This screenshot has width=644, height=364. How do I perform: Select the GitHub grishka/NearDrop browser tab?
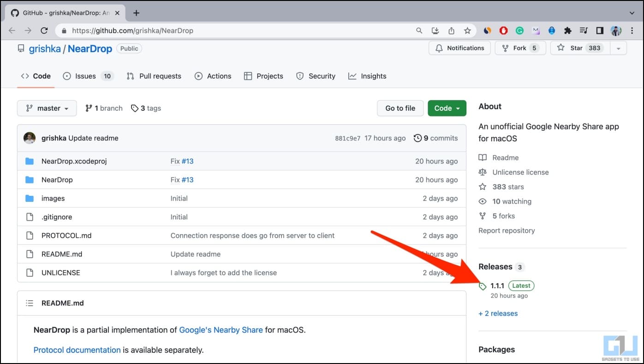(x=66, y=13)
